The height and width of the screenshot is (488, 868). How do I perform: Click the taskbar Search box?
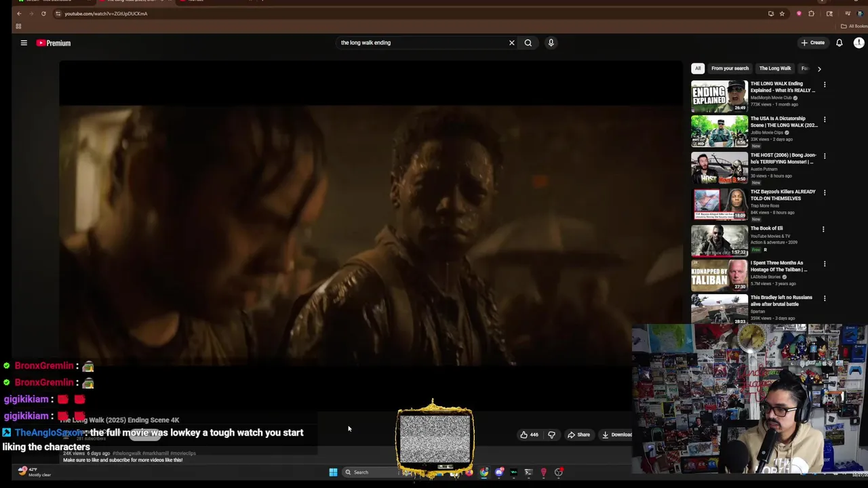click(x=370, y=472)
